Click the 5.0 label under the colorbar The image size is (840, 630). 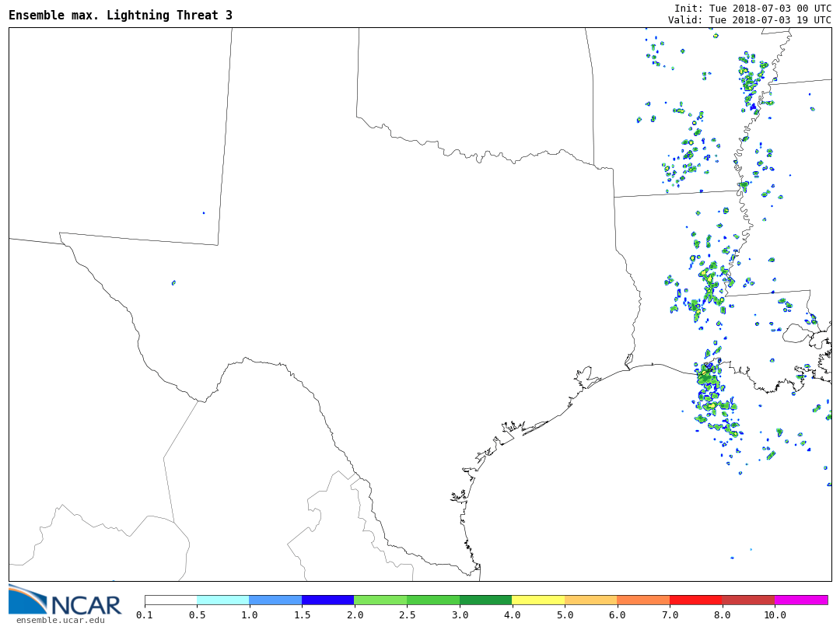coord(565,615)
